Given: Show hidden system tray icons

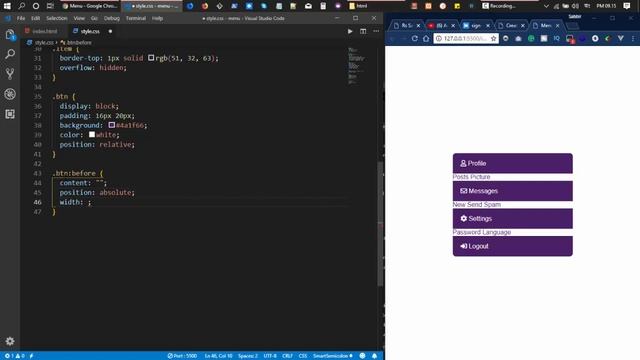Looking at the screenshot, I should coord(546,6).
